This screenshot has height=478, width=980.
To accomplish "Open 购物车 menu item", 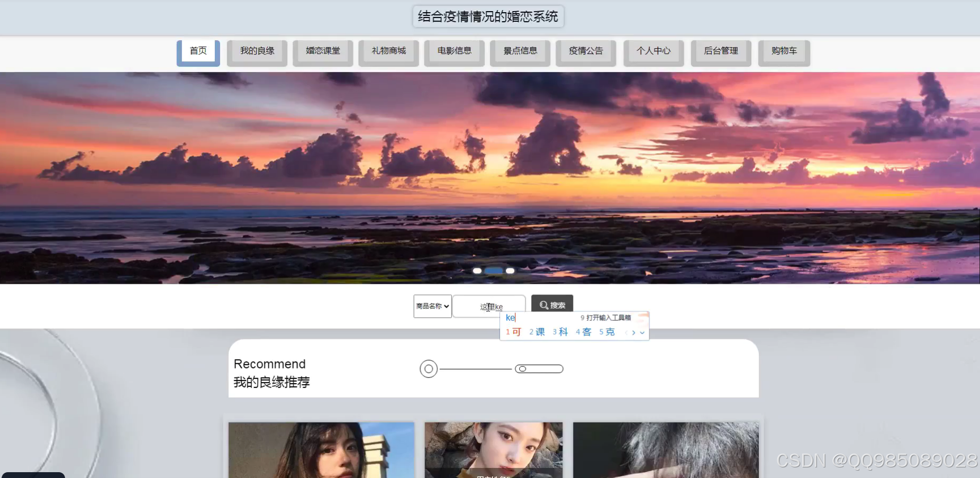I will (x=784, y=53).
